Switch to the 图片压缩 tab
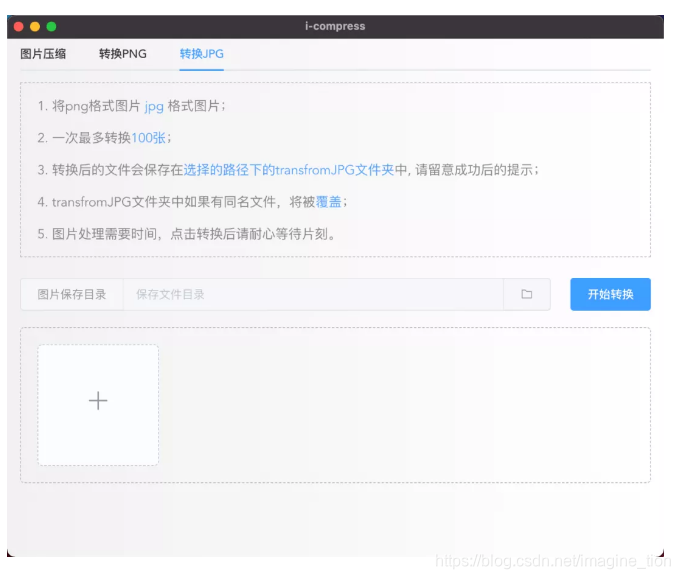This screenshot has height=579, width=680. 43,54
